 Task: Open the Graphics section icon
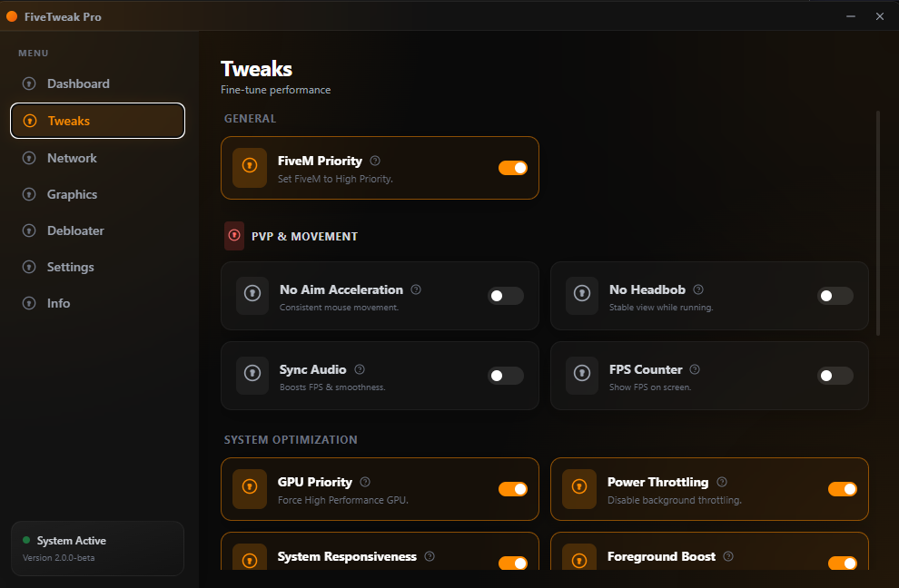click(x=28, y=194)
